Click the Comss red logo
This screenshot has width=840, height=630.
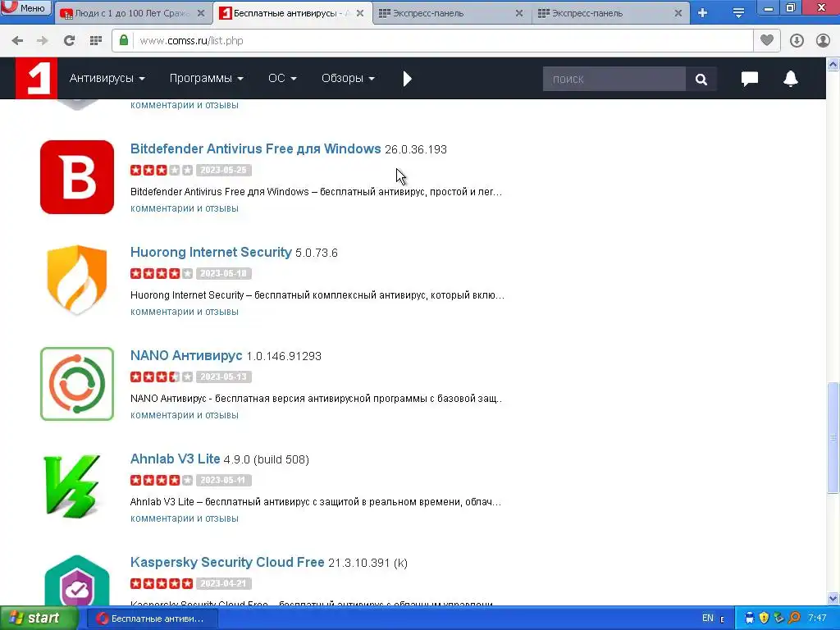tap(36, 78)
